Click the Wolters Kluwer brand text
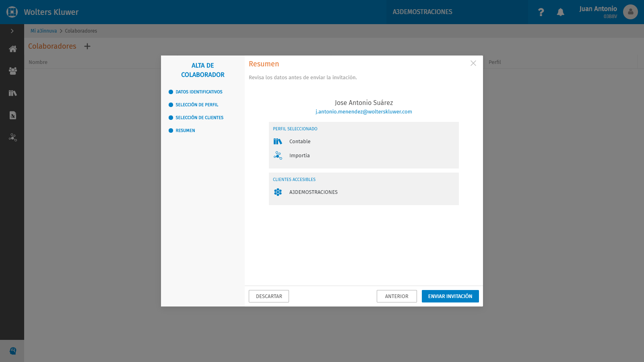This screenshot has width=644, height=362. click(51, 12)
